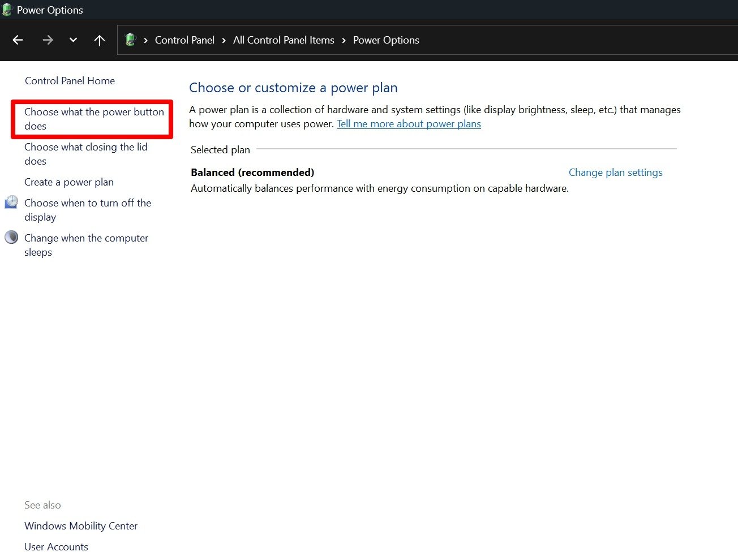Go forward with the Forward arrow
738x560 pixels.
coord(48,40)
